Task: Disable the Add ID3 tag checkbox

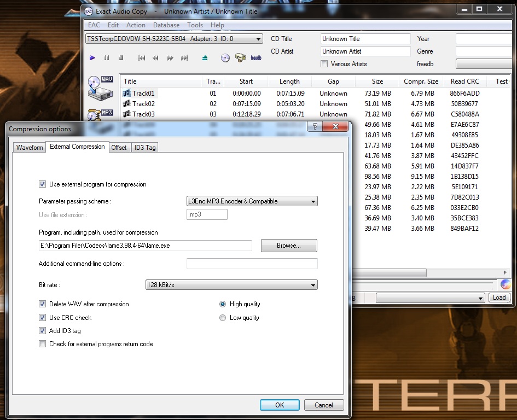Action: point(42,331)
